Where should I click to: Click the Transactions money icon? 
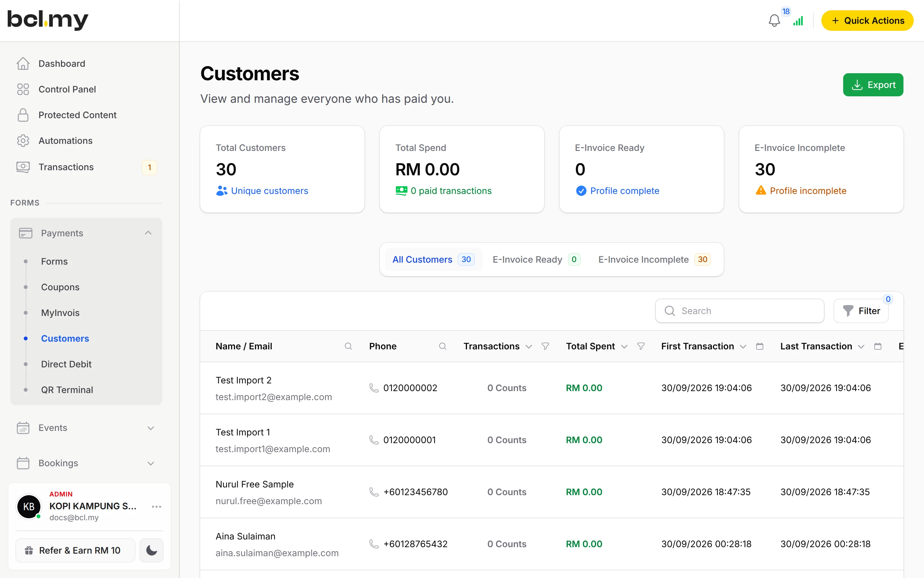point(23,167)
